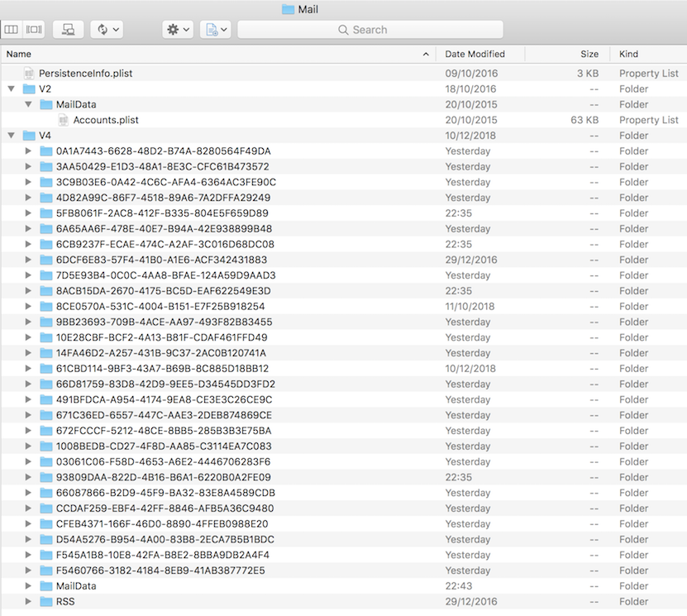Viewport: 687px width, 616px height.
Task: Click into the Search field
Action: tap(370, 30)
